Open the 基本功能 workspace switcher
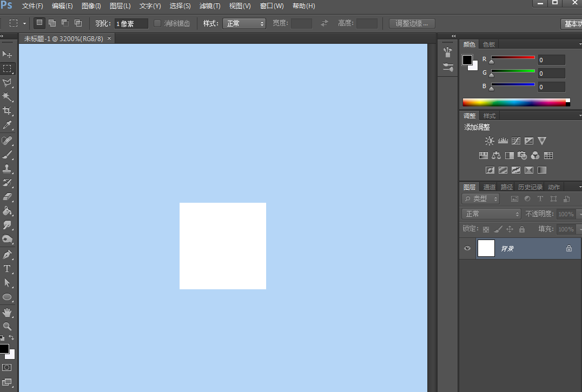Image resolution: width=582 pixels, height=392 pixels. 572,24
